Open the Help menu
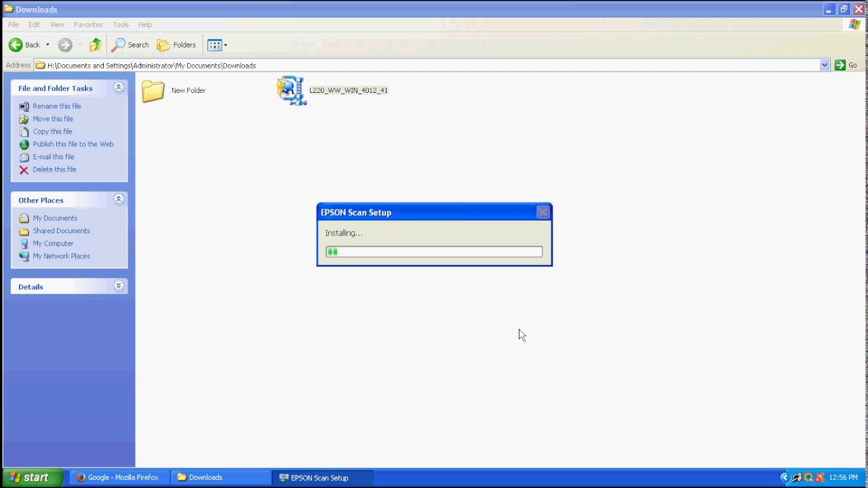This screenshot has width=868, height=488. [145, 24]
